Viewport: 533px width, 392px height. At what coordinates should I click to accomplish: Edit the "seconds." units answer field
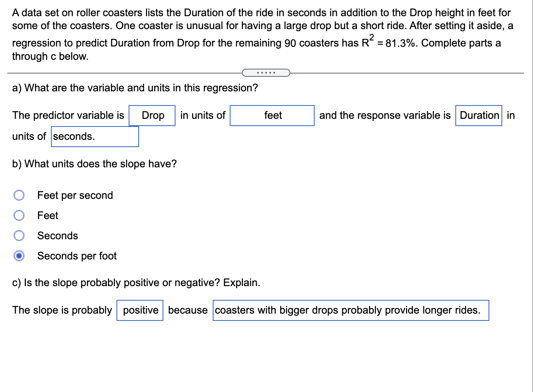95,137
